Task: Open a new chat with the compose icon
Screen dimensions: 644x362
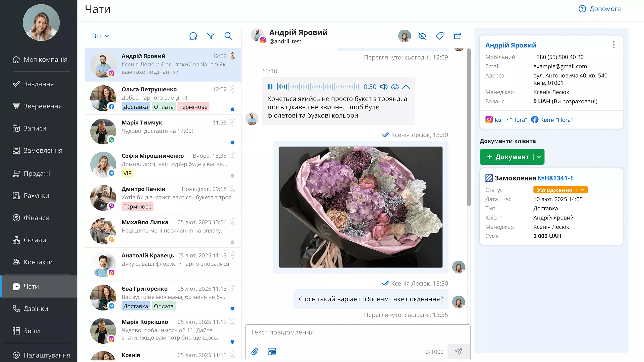Action: point(193,36)
